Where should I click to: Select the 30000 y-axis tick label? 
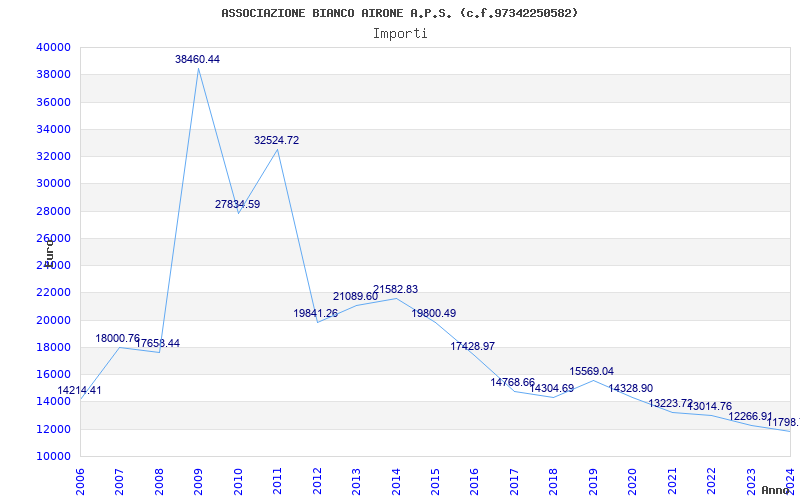click(x=53, y=184)
